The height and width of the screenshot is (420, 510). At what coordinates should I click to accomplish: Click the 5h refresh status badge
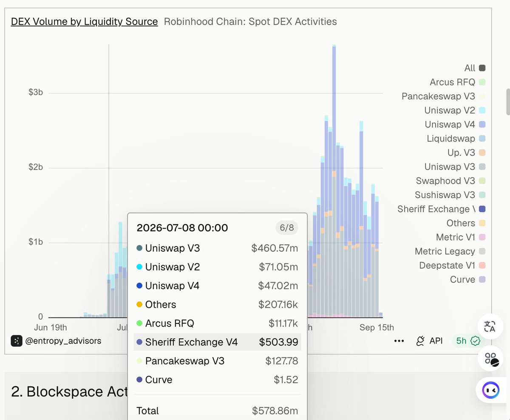coord(467,341)
